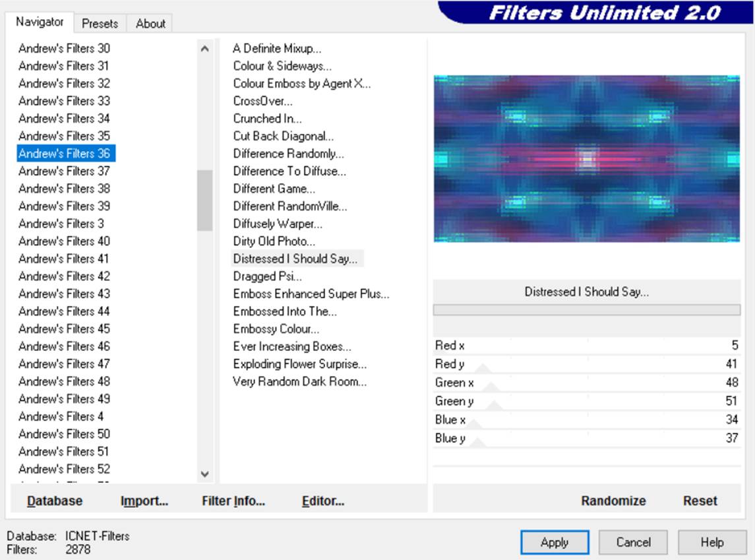Choose Emboss Enhanced Super Plus... filter
Viewport: 755px width, 560px height.
click(311, 294)
